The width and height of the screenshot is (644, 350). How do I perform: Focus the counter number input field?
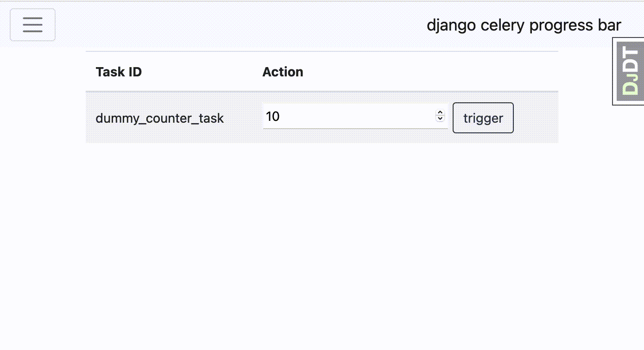pyautogui.click(x=355, y=116)
